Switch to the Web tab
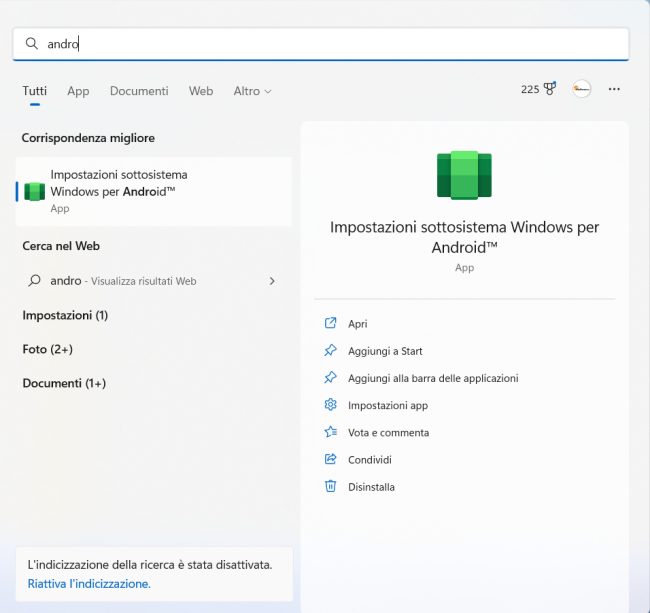The width and height of the screenshot is (650, 613). coord(201,91)
